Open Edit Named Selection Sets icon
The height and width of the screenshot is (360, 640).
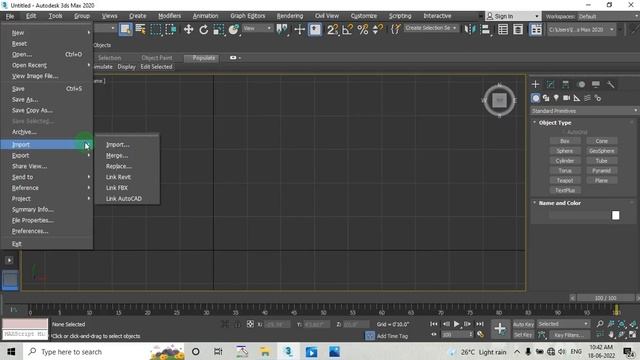(x=396, y=29)
